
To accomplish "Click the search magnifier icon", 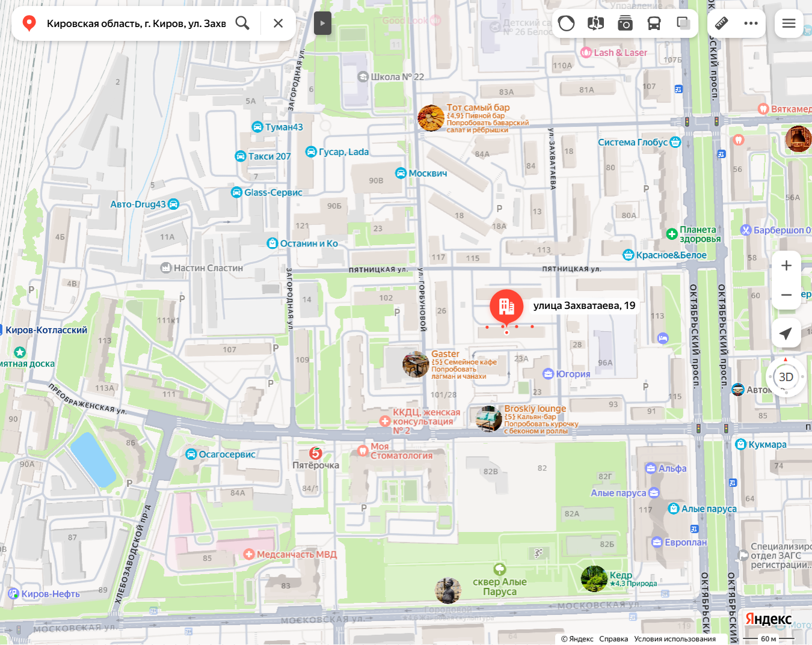I will (242, 23).
